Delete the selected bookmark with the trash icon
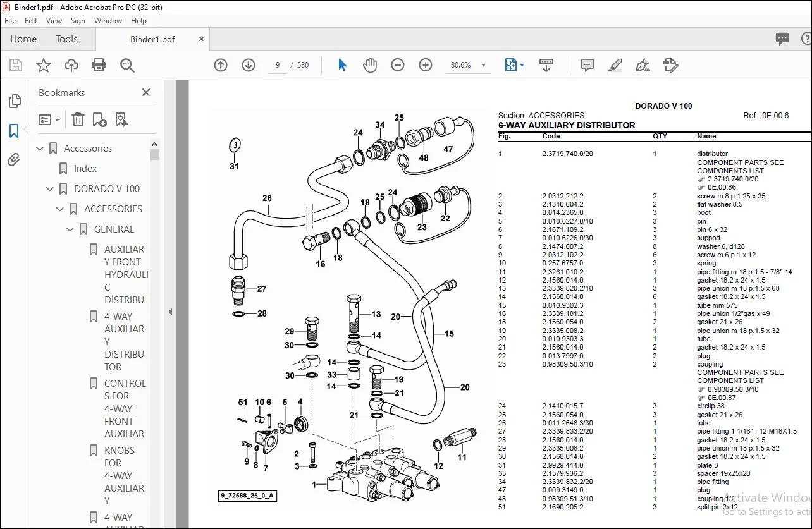This screenshot has height=529, width=812. (78, 119)
